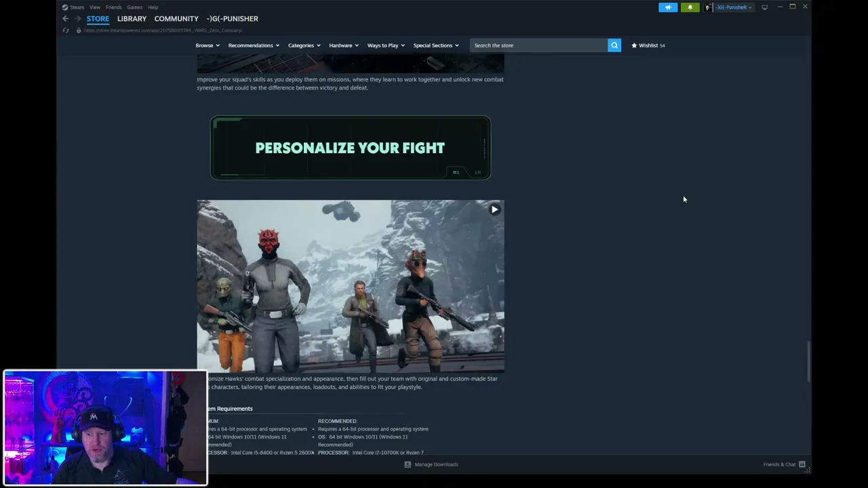Click the Friends & Chat icon

(x=802, y=464)
